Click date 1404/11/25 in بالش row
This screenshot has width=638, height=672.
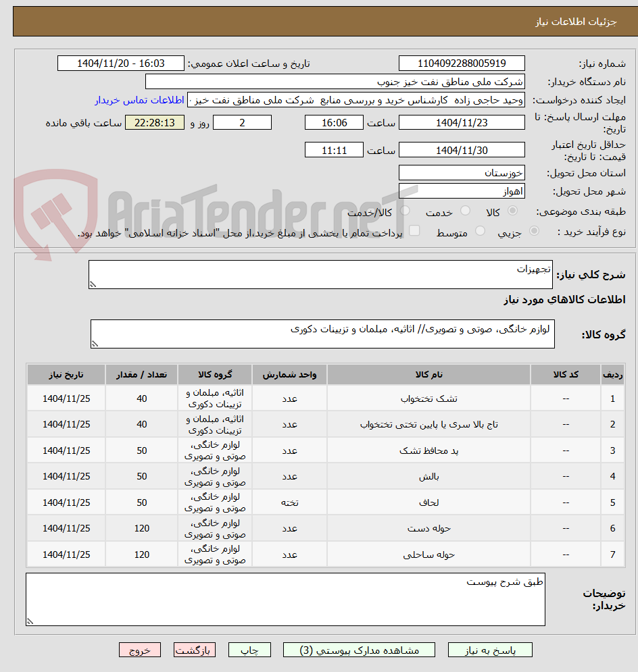66,477
